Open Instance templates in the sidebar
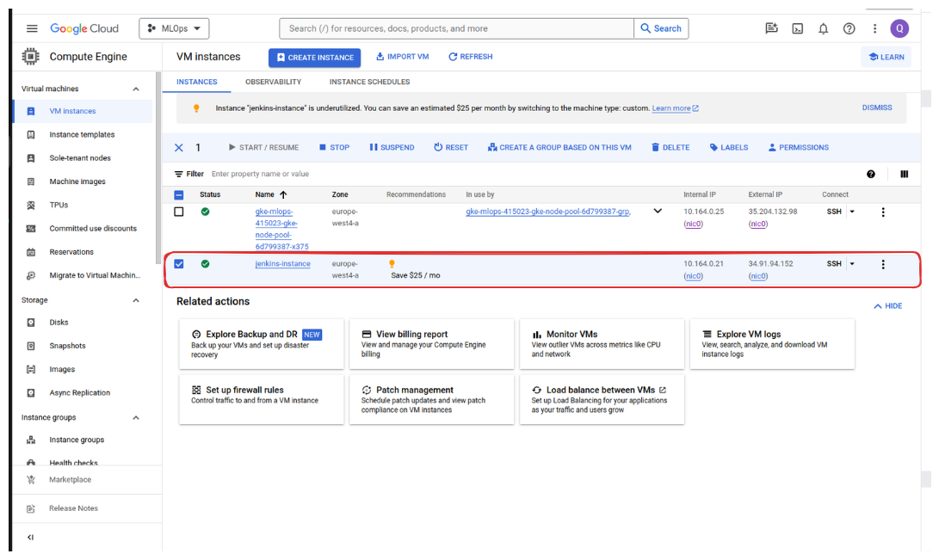 (x=82, y=134)
